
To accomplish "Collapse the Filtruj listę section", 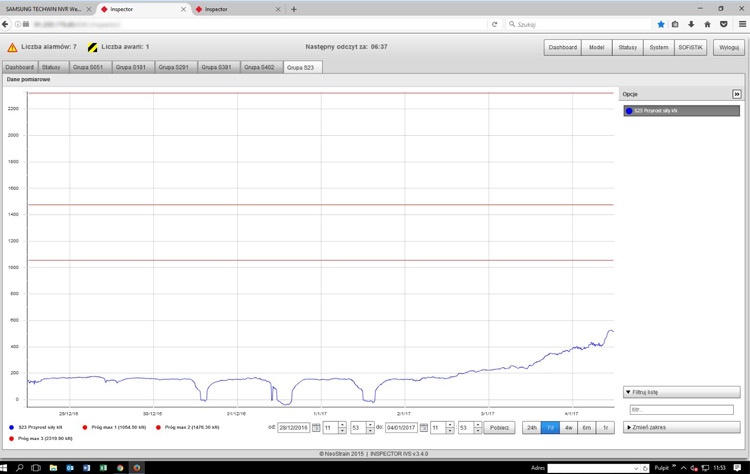I will pos(667,392).
